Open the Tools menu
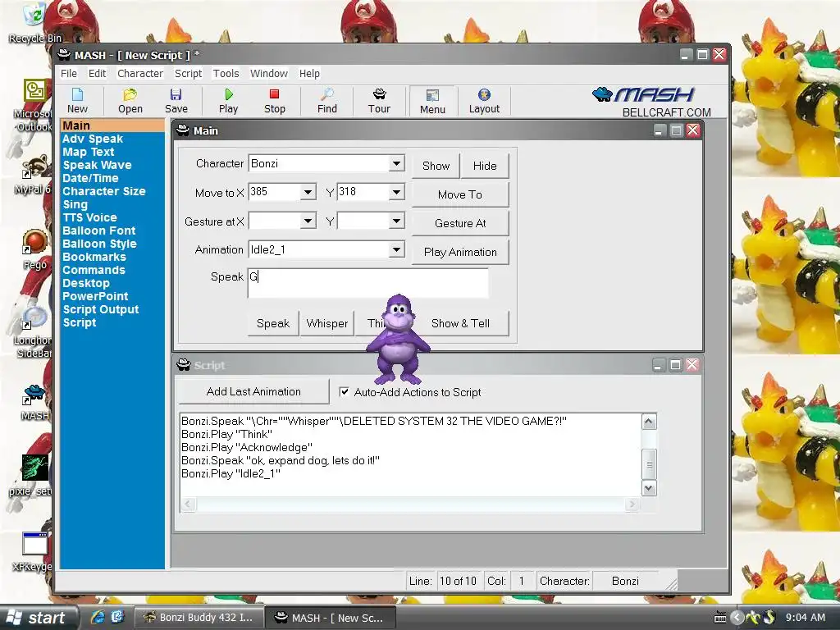The image size is (840, 630). point(226,73)
